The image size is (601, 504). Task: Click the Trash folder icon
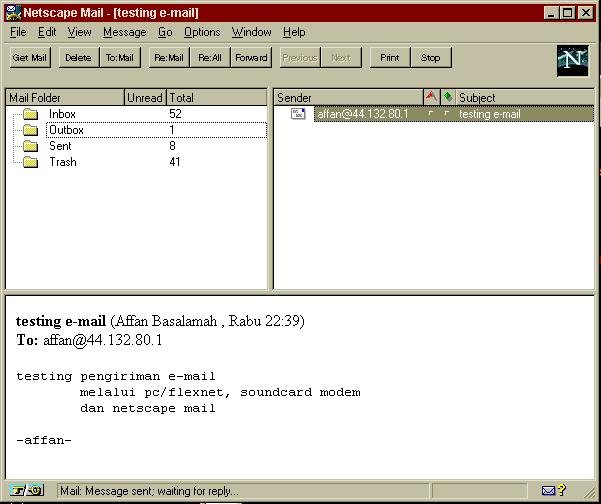coord(30,162)
